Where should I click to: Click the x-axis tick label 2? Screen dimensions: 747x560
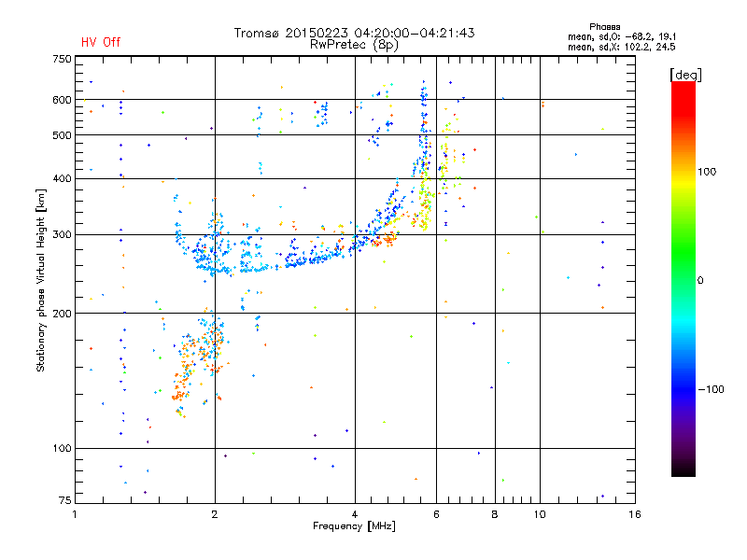(x=215, y=514)
